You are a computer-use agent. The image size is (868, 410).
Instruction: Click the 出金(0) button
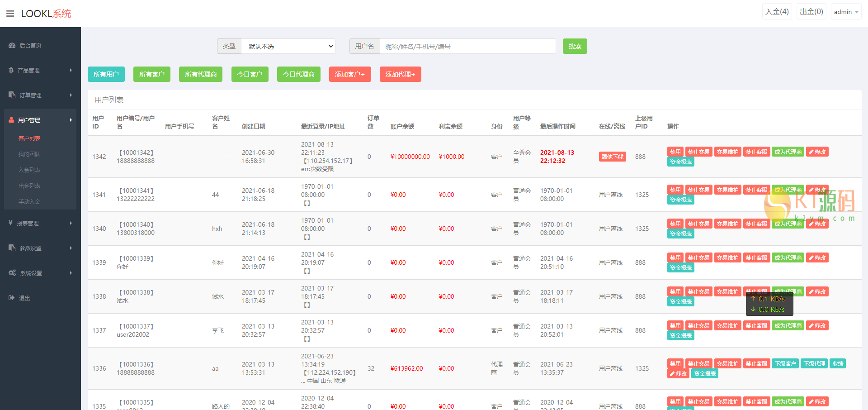click(x=811, y=12)
